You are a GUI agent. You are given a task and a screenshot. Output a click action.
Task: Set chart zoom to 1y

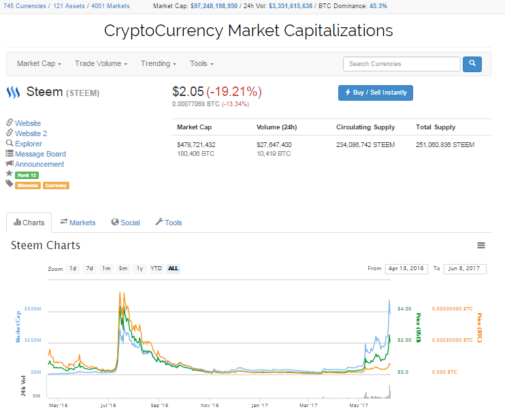140,269
